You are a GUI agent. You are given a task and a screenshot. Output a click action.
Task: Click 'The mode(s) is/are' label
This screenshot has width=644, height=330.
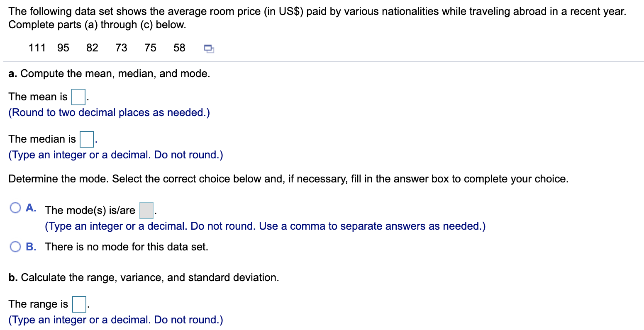click(89, 210)
